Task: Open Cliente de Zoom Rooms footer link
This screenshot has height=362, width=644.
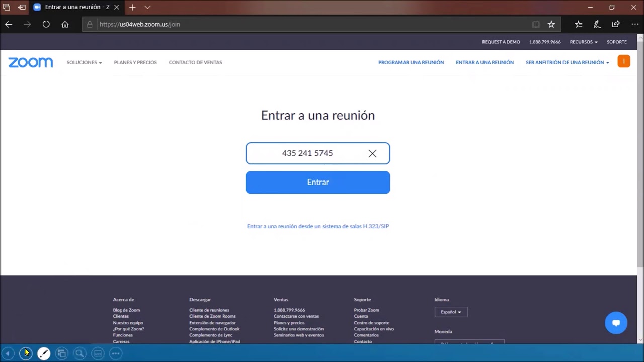Action: click(x=212, y=316)
